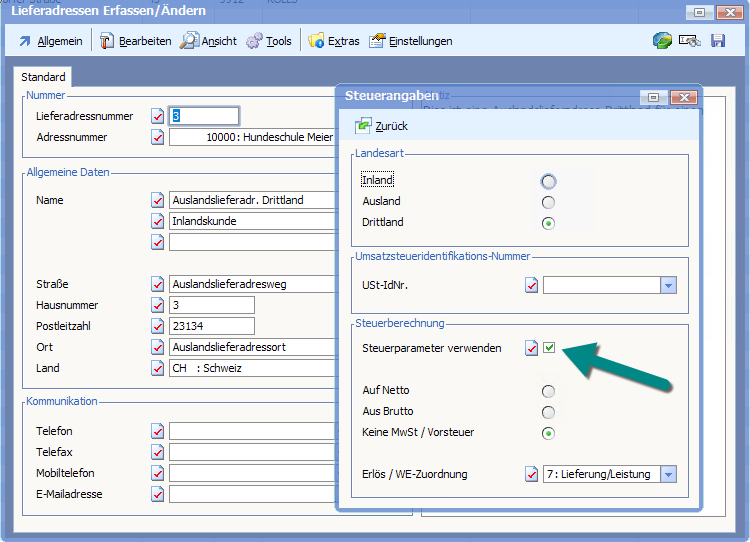This screenshot has height=542, width=750.
Task: Close the Steuerangaben dialog window
Action: pyautogui.click(x=682, y=97)
